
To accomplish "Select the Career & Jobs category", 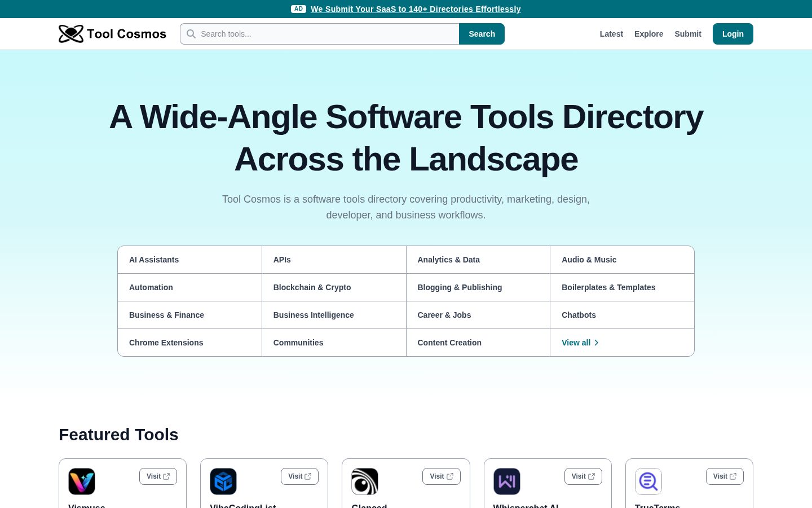I will point(478,315).
